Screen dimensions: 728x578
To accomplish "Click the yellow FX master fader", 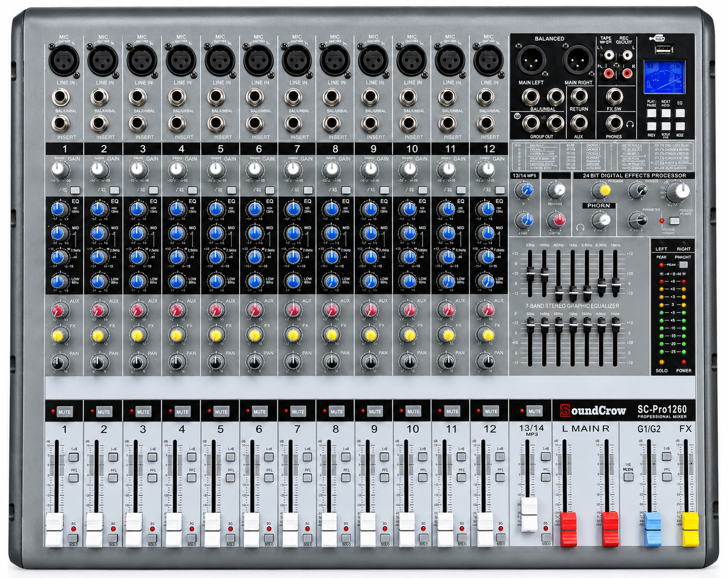I will (x=690, y=529).
